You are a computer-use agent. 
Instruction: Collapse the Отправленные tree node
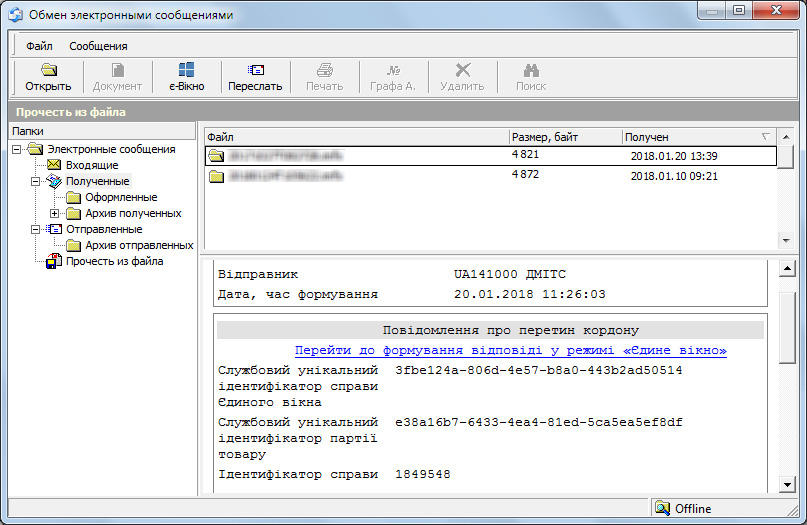36,229
